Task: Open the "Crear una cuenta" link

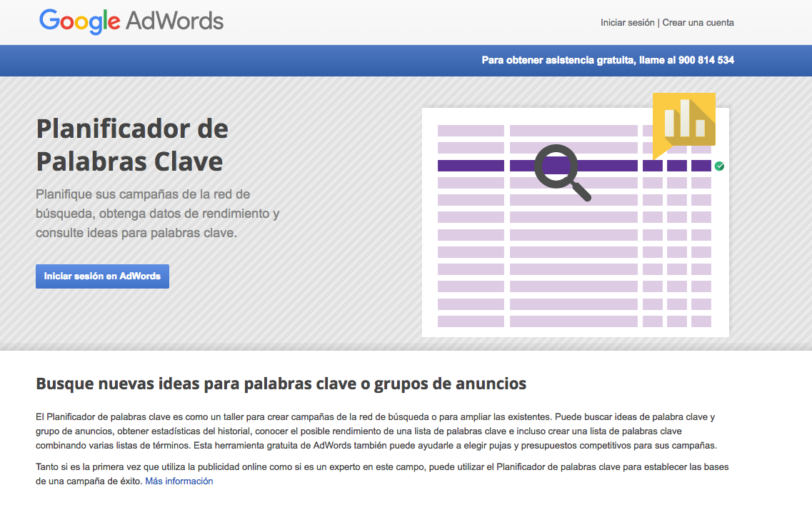Action: (x=698, y=22)
